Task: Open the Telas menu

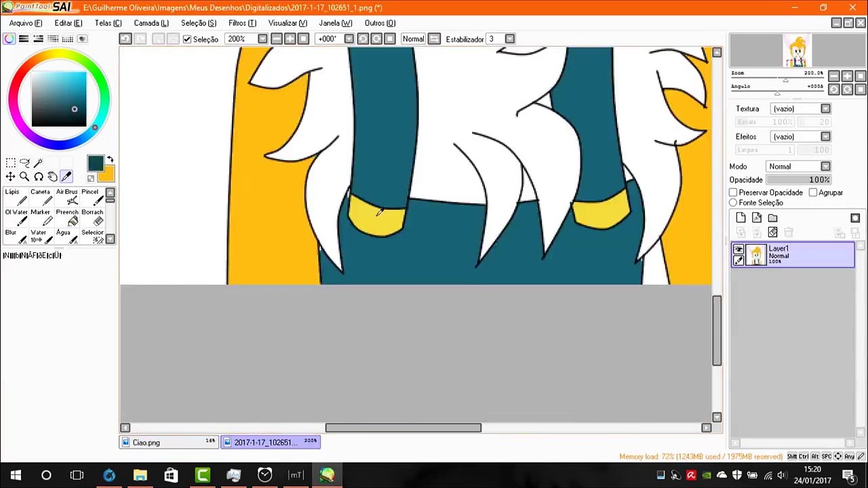Action: 108,23
